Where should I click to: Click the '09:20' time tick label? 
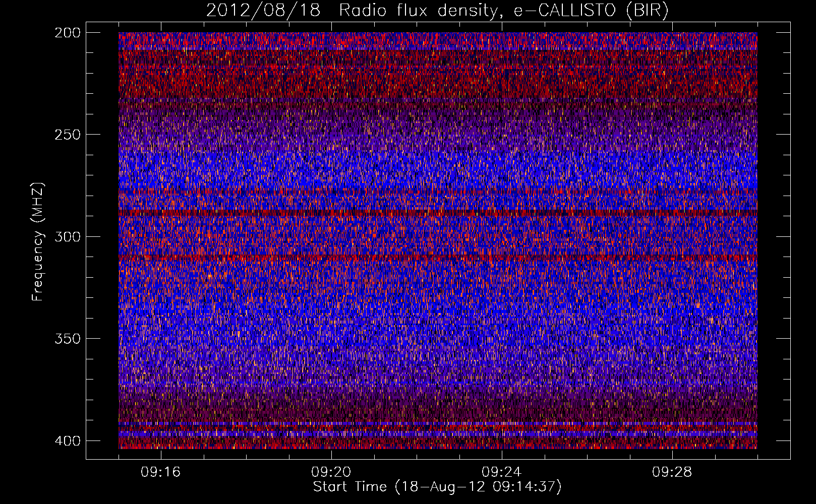pyautogui.click(x=331, y=472)
